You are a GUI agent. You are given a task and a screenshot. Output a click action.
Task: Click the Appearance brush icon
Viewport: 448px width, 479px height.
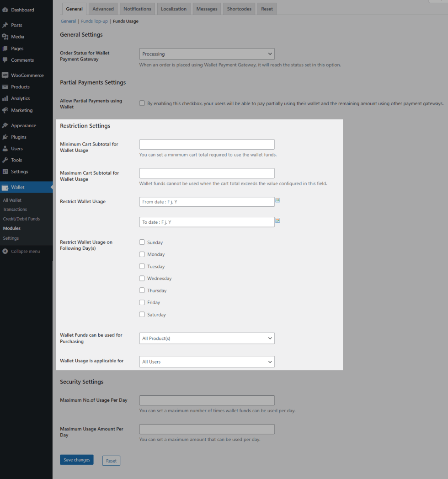(5, 125)
